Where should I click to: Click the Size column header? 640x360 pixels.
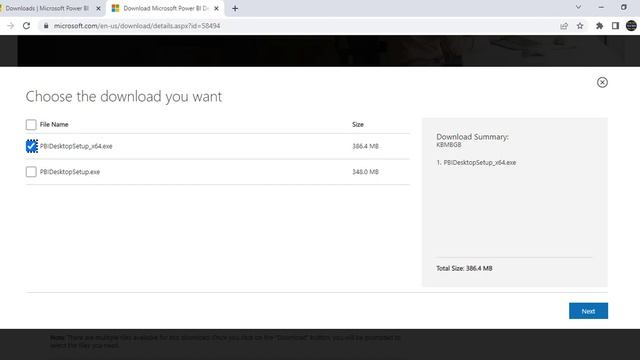tap(358, 124)
